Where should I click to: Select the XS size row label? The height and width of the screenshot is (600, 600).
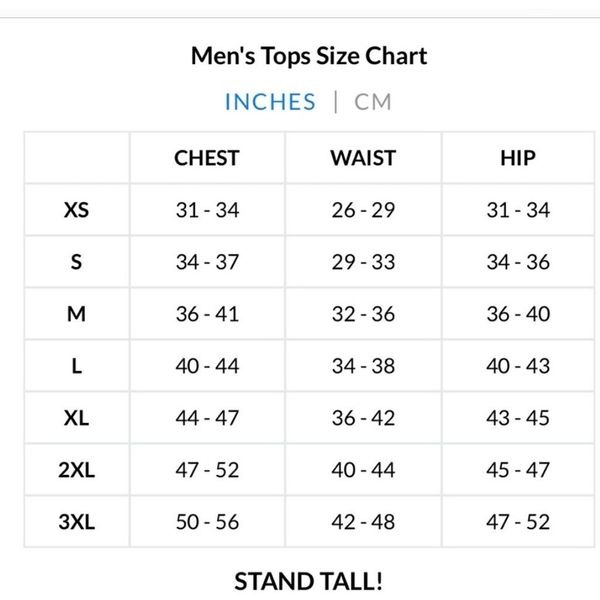(77, 210)
